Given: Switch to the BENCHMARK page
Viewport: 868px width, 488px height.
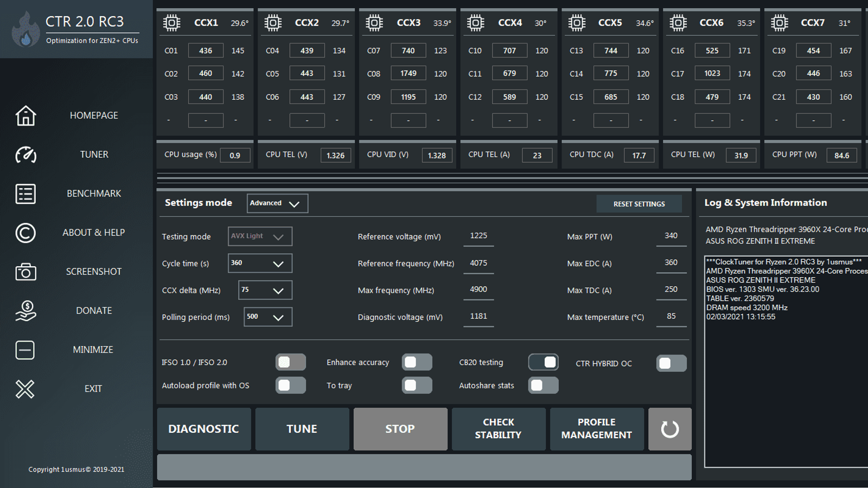Looking at the screenshot, I should pyautogui.click(x=94, y=194).
